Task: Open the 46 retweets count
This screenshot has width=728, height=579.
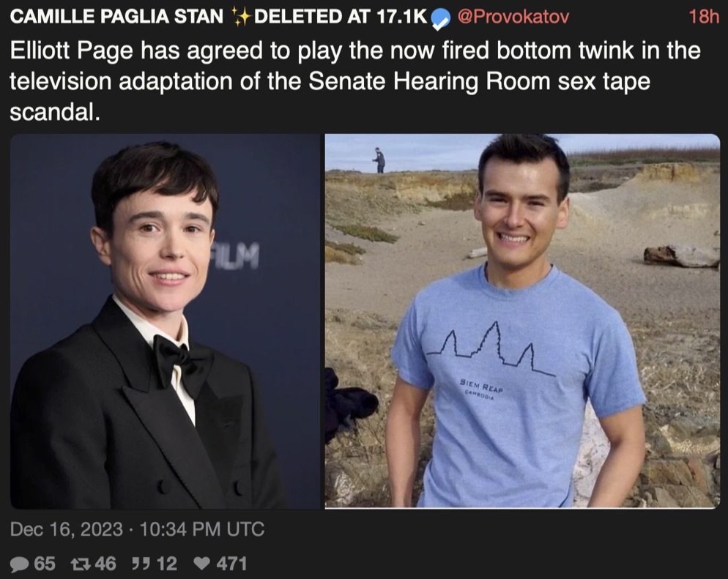Action: click(105, 564)
